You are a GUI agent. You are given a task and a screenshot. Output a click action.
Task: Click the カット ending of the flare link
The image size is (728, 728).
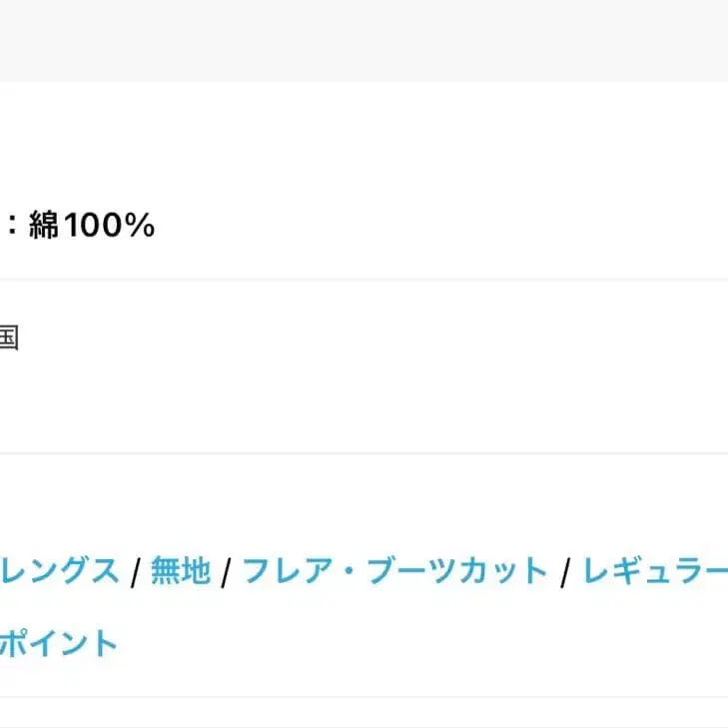(503, 571)
